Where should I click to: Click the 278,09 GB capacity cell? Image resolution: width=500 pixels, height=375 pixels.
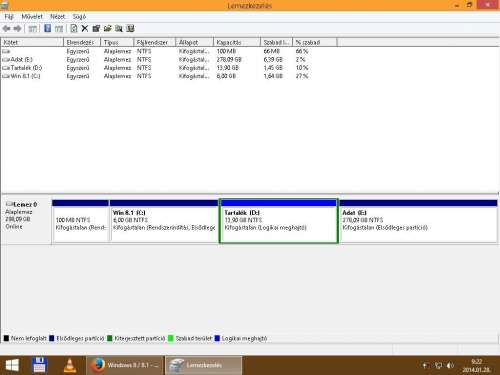(229, 60)
